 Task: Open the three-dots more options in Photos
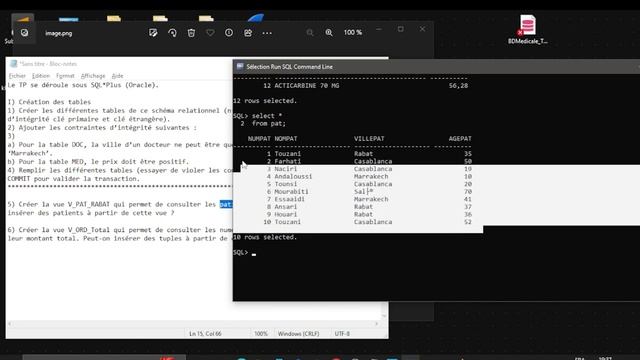tap(267, 33)
